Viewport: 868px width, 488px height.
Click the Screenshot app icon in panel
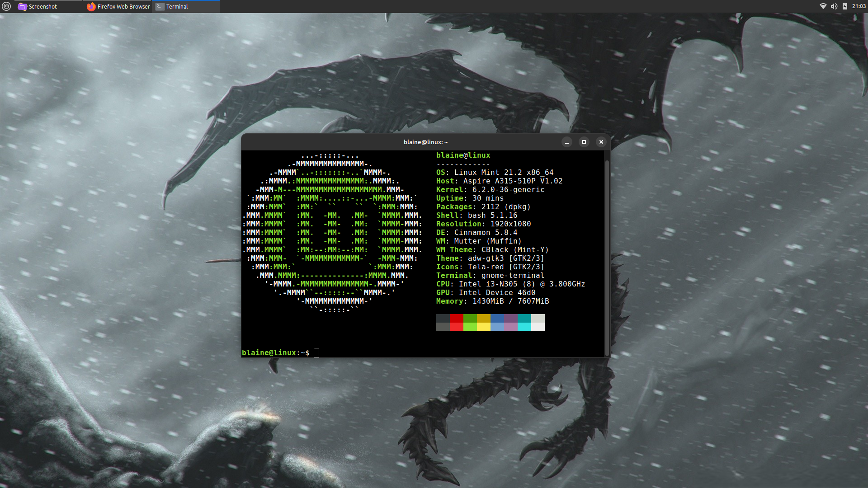coord(22,6)
